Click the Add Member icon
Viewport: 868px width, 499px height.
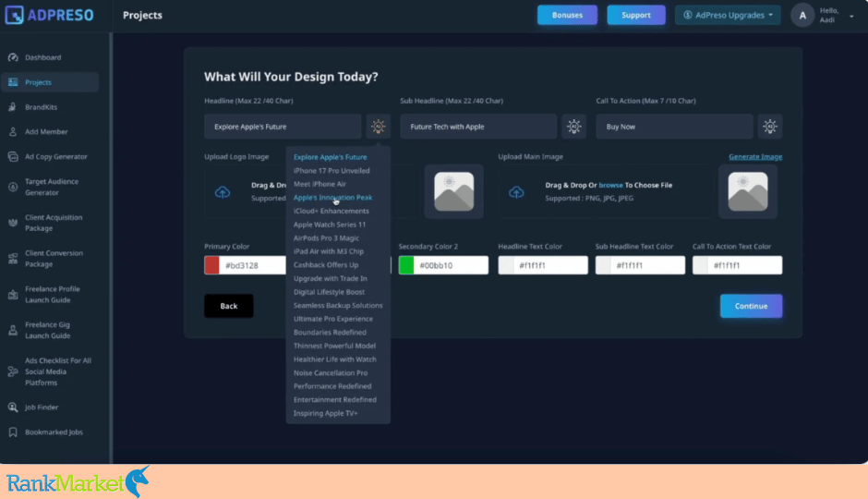pos(13,132)
